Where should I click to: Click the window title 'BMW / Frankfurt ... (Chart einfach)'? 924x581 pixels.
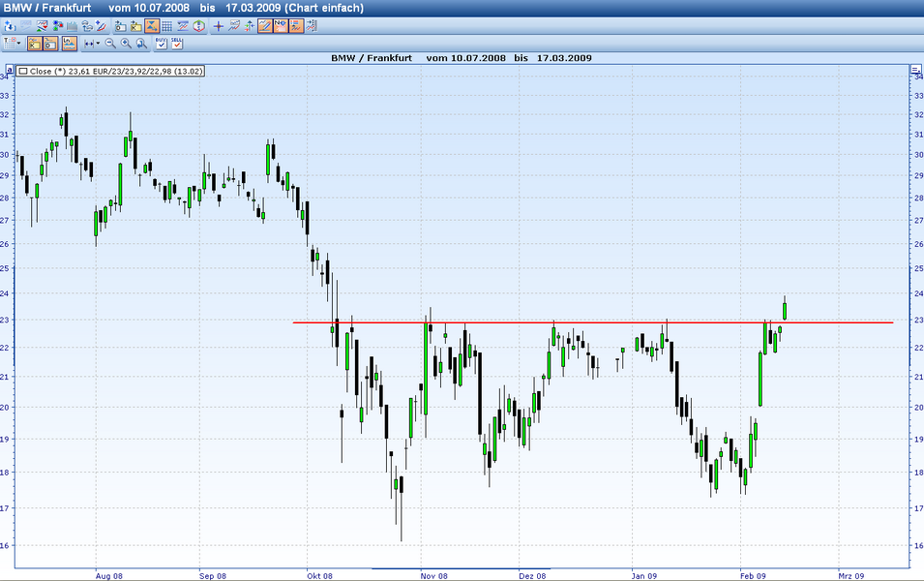(184, 8)
